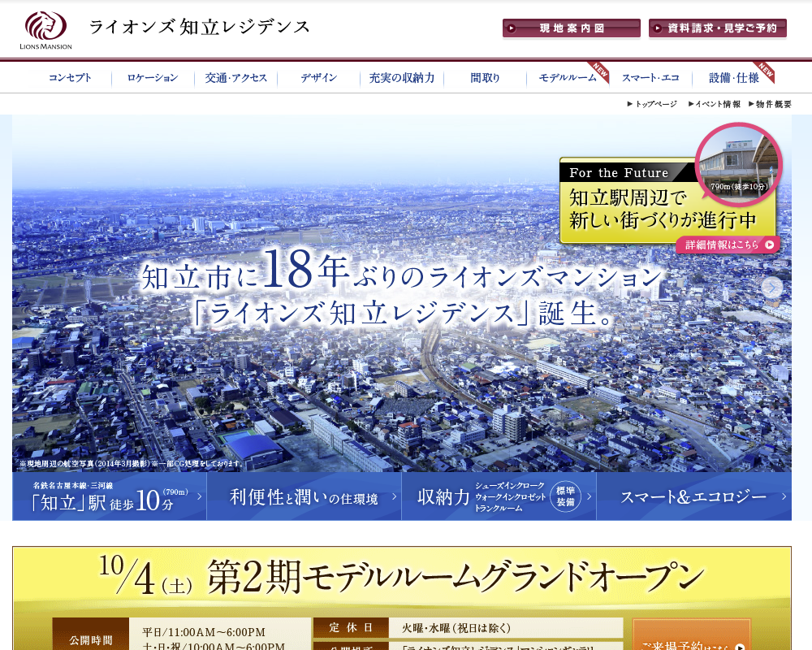Open the 現地案内図 button
Viewport: 812px width, 650px height.
(x=572, y=28)
